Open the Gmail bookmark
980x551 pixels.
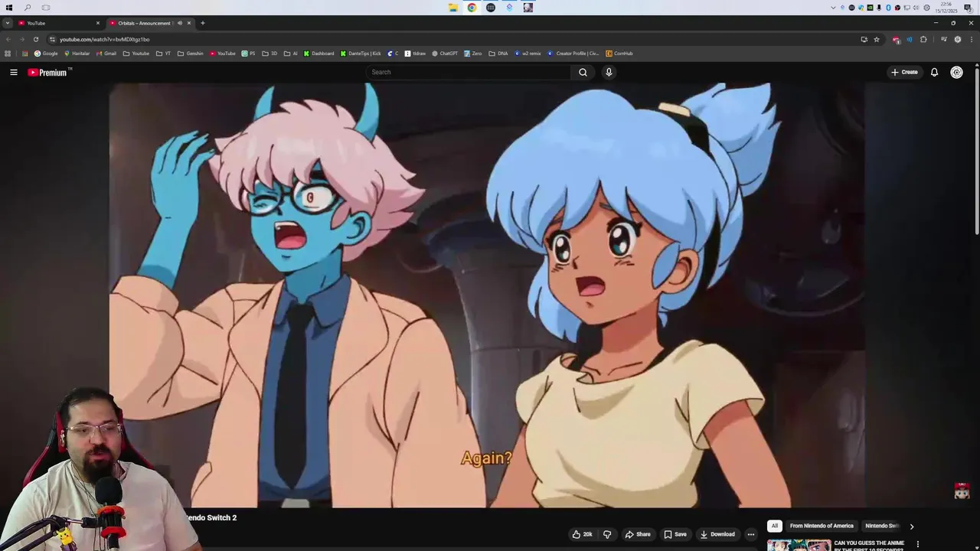click(106, 54)
